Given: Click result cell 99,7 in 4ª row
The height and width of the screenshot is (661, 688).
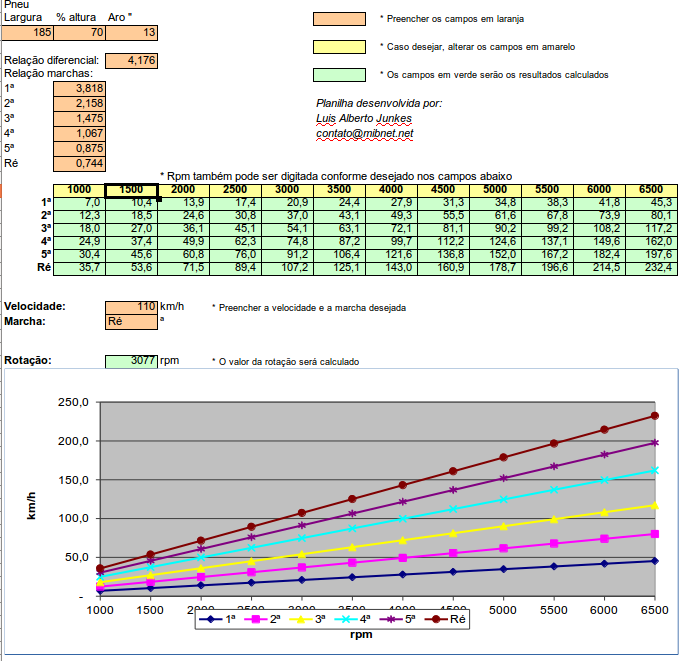Looking at the screenshot, I should pos(391,242).
